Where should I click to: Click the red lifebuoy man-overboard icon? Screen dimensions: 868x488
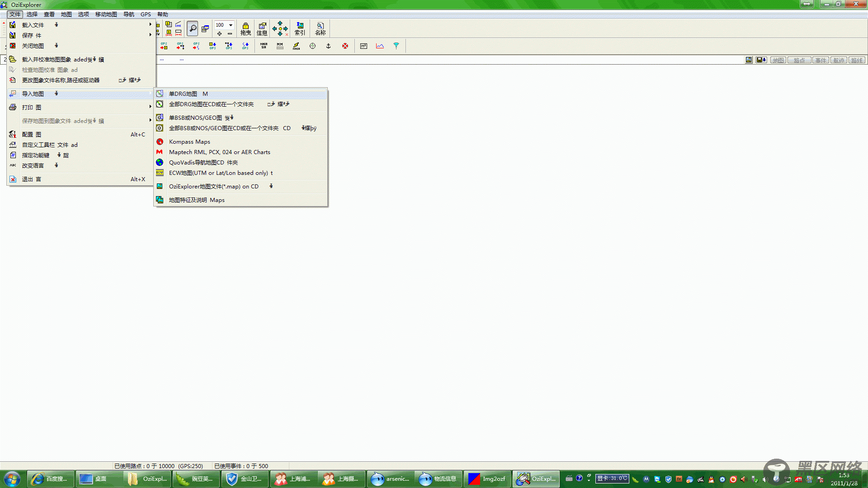[345, 46]
